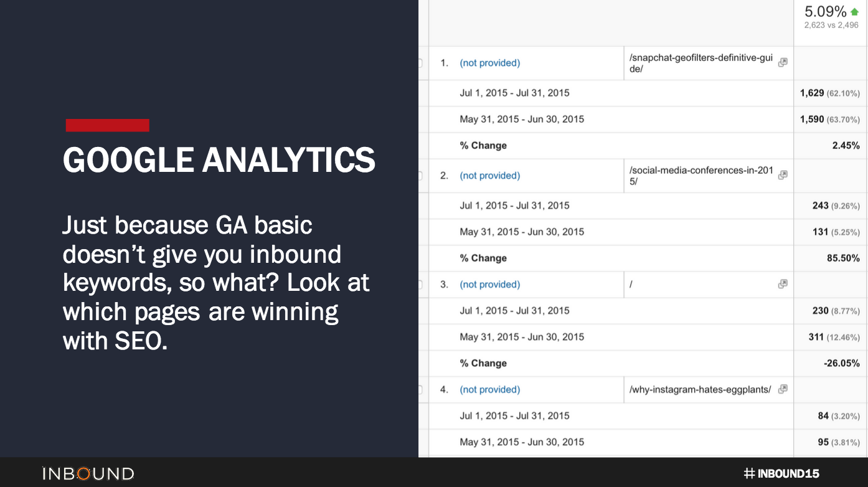Select the -26.05% change value

(842, 363)
